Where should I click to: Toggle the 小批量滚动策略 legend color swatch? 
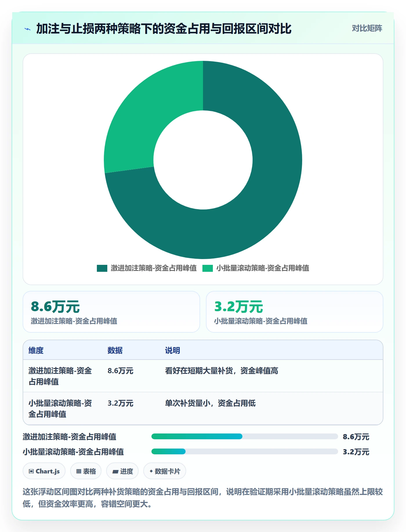(x=208, y=268)
